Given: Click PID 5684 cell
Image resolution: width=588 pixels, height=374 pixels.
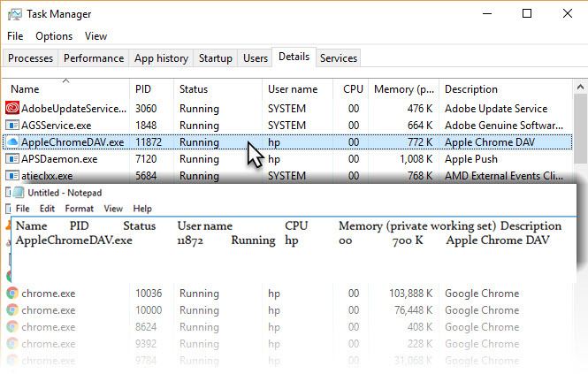Looking at the screenshot, I should point(146,176).
